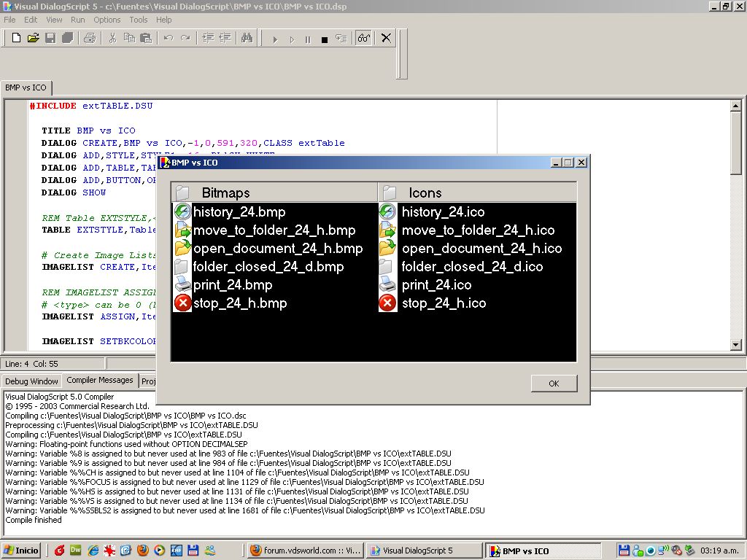This screenshot has height=560, width=747.
Task: Pause script execution
Action: (x=308, y=39)
